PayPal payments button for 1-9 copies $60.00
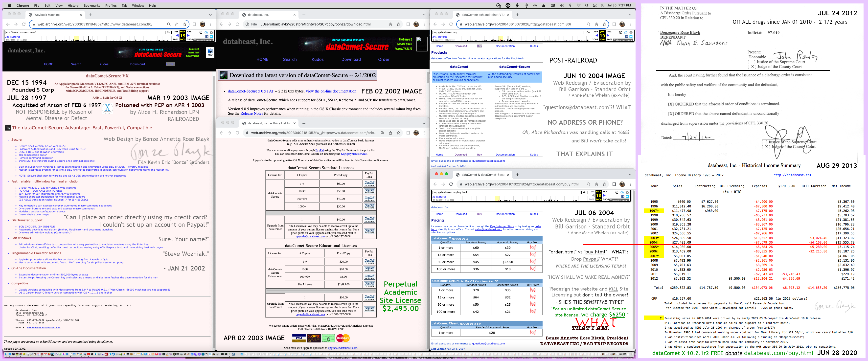868x361 pixels. [369, 183]
